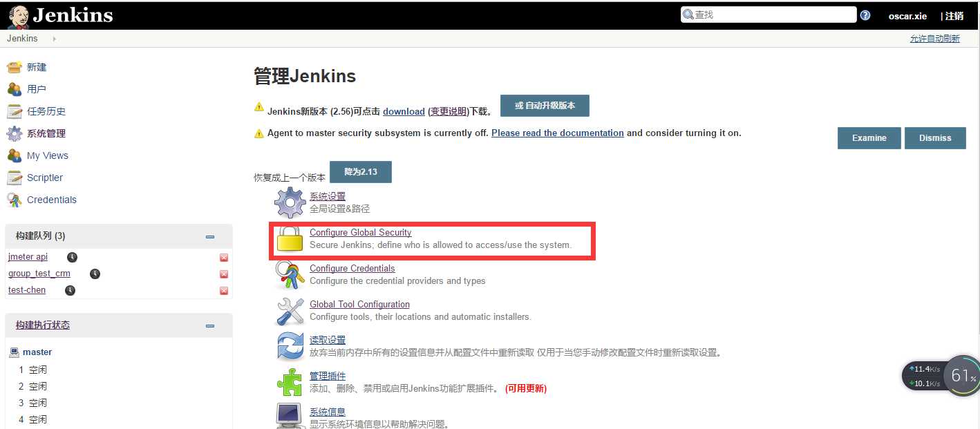
Task: Click the network speed 61% overlay widget
Action: pos(940,376)
